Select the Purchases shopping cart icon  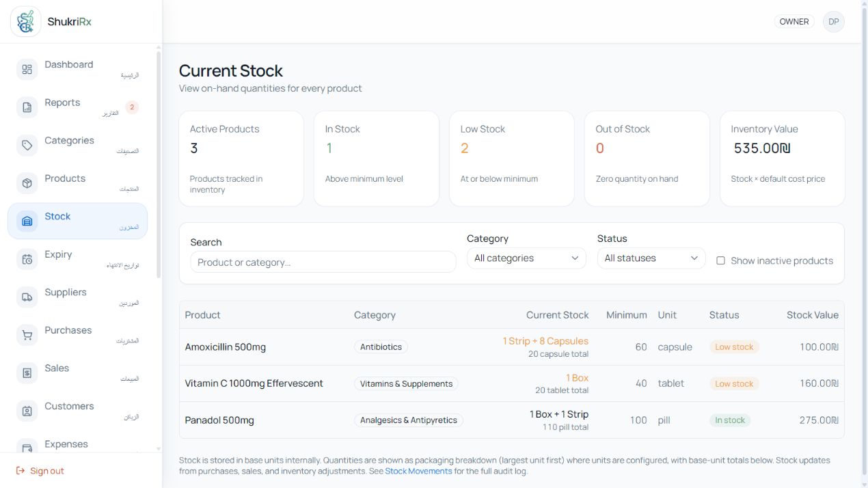(27, 335)
